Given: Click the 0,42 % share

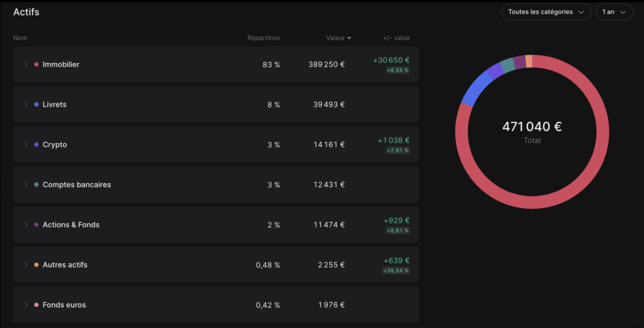Looking at the screenshot, I should click(x=268, y=305).
